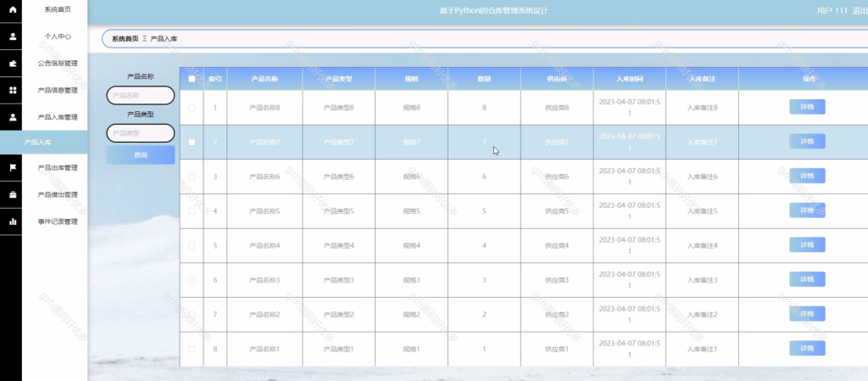Click the 产品类型6 cell
Image resolution: width=868 pixels, height=381 pixels.
tap(339, 176)
